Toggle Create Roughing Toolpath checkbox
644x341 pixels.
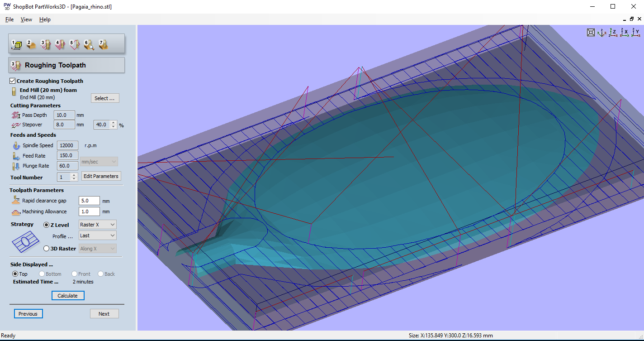(x=13, y=81)
